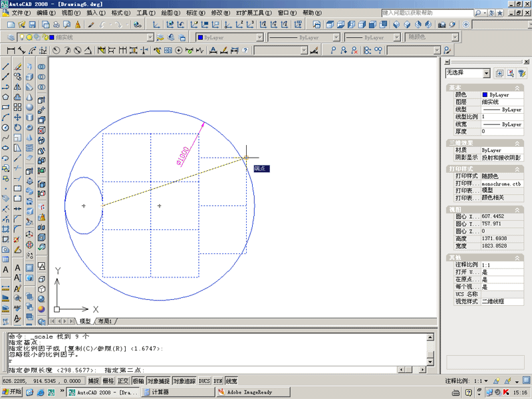Image resolution: width=532 pixels, height=399 pixels.
Task: Toggle 栅格 grid display in status bar
Action: click(x=108, y=381)
